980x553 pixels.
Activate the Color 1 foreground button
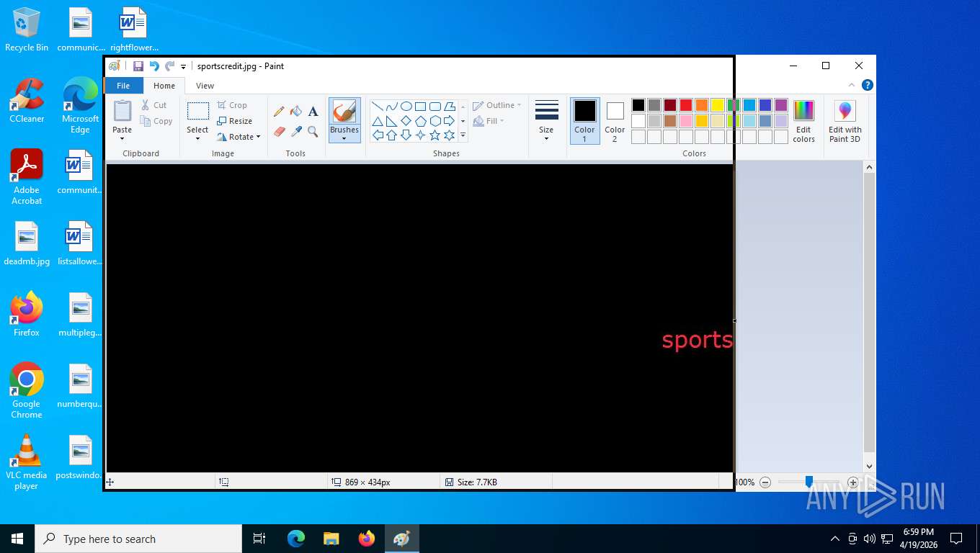[584, 120]
